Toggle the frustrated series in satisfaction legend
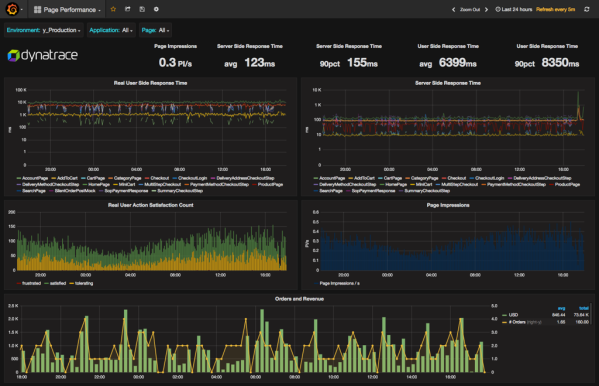The image size is (599, 386). tap(31, 283)
